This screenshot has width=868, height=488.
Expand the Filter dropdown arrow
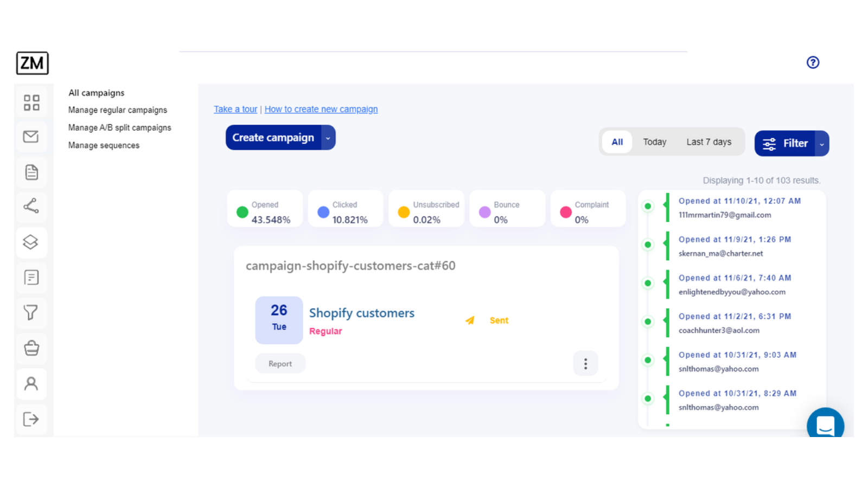pyautogui.click(x=822, y=144)
